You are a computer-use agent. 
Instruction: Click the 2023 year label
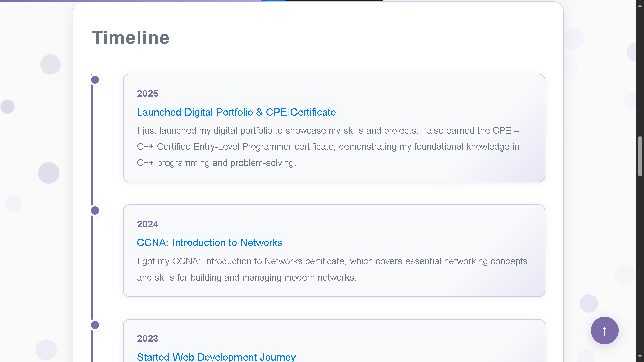click(x=147, y=338)
